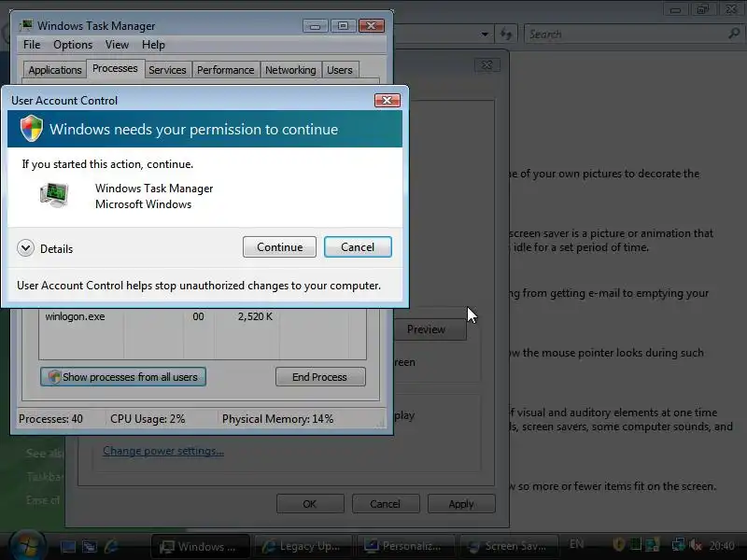Click Taskbar link in Personalization sidebar
Viewport: 747px width, 560px height.
coord(44,477)
